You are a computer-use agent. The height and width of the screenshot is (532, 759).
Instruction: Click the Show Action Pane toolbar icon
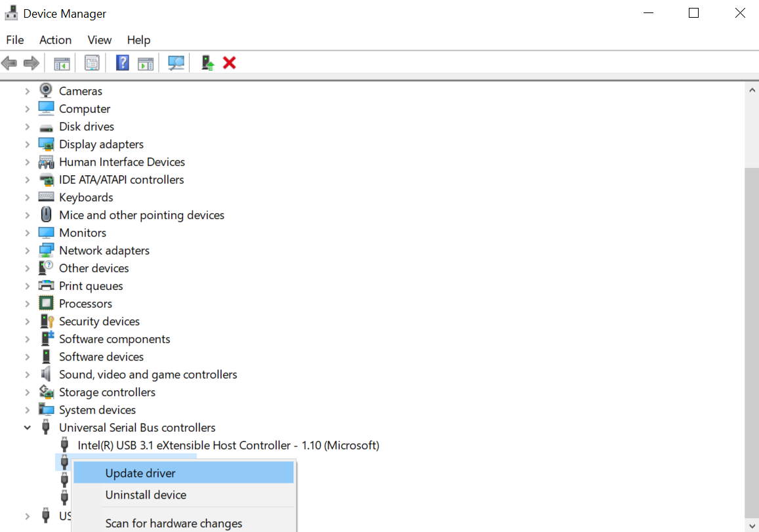[145, 62]
